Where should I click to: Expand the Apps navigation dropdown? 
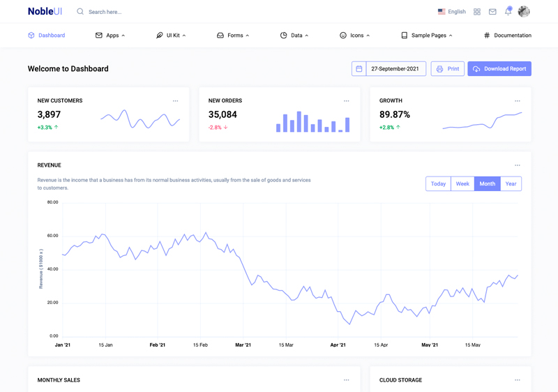tap(110, 36)
